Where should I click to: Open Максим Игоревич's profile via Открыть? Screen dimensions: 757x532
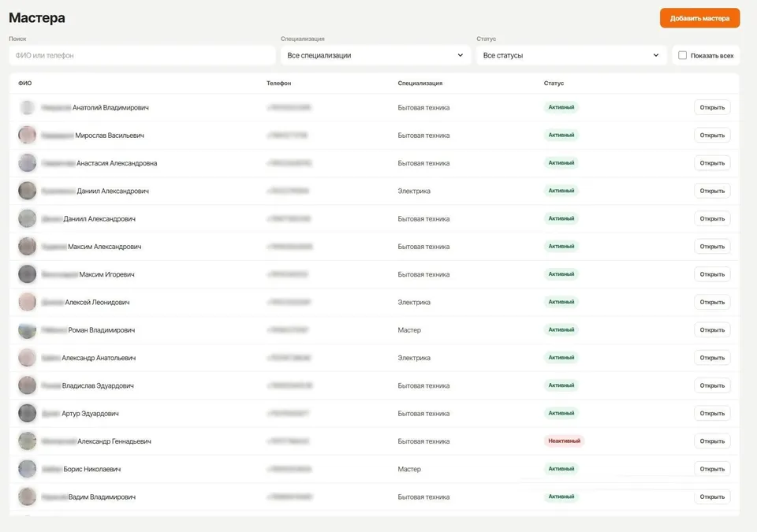(712, 274)
